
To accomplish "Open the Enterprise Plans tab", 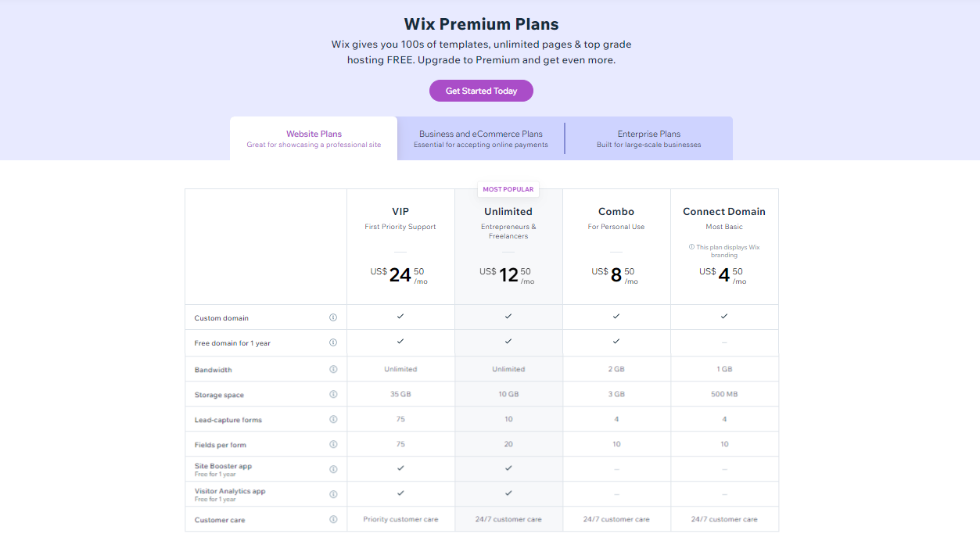I will [648, 138].
